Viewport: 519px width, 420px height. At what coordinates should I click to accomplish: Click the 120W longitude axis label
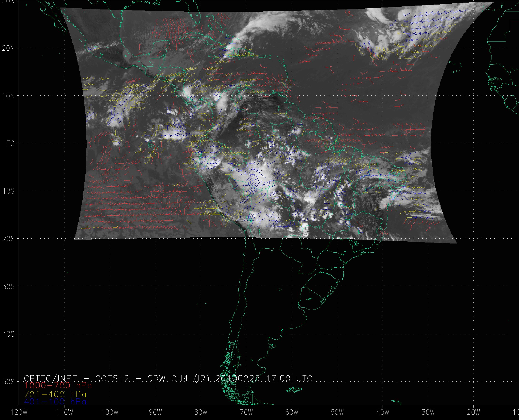pyautogui.click(x=19, y=412)
